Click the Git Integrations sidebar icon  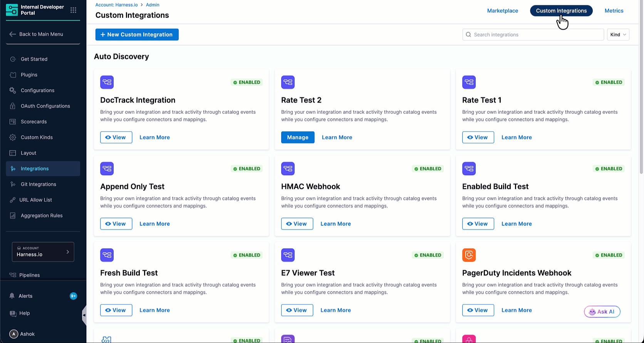coord(13,184)
